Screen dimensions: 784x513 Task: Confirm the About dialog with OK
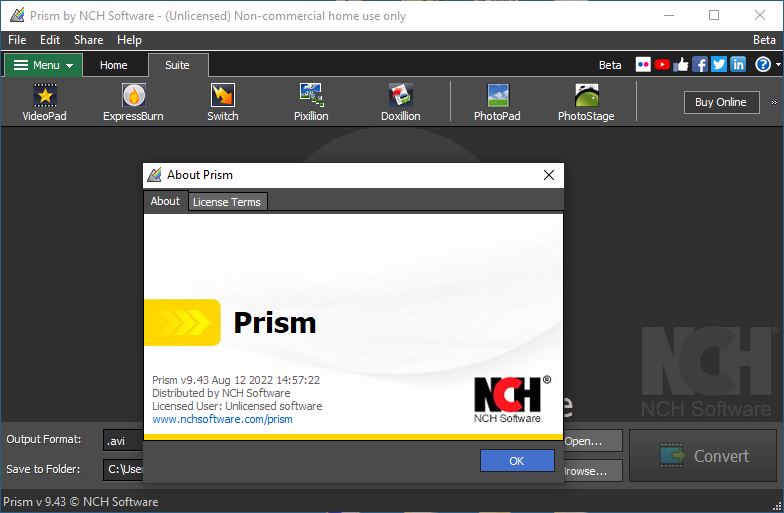click(517, 460)
